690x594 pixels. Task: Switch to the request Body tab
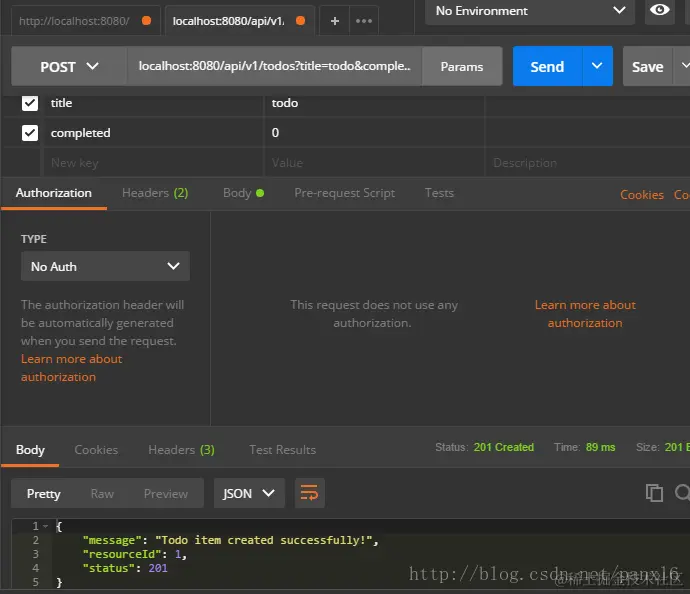pyautogui.click(x=243, y=193)
